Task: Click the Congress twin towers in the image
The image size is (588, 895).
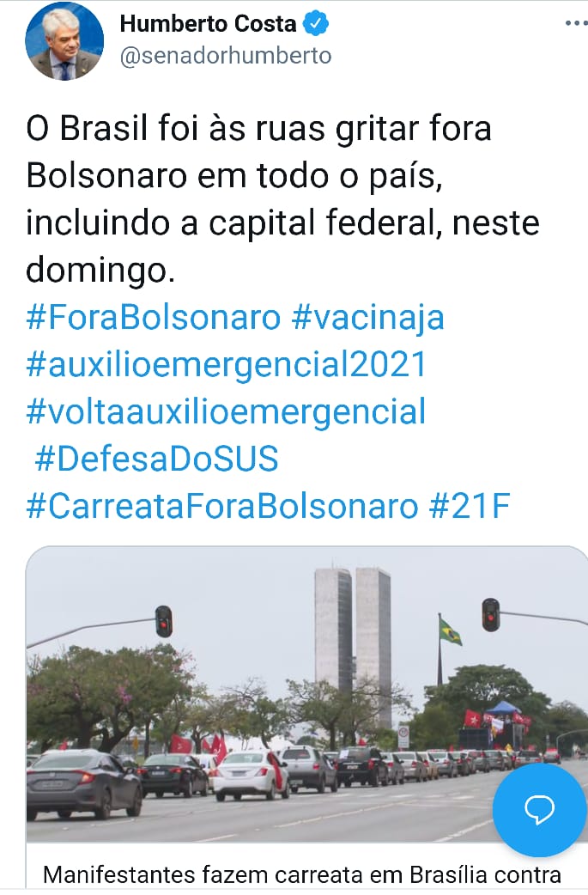Action: (x=353, y=645)
